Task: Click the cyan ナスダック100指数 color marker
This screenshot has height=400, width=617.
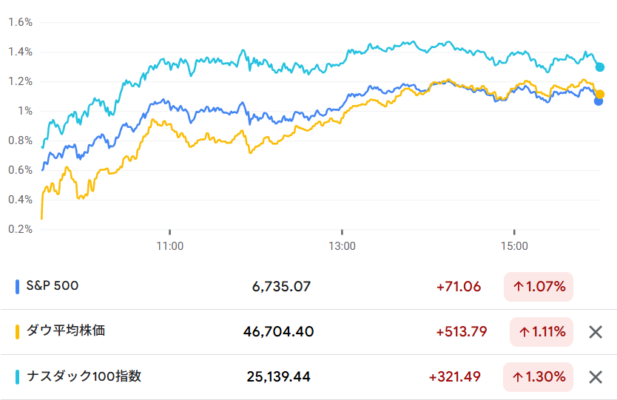Action: pyautogui.click(x=18, y=377)
